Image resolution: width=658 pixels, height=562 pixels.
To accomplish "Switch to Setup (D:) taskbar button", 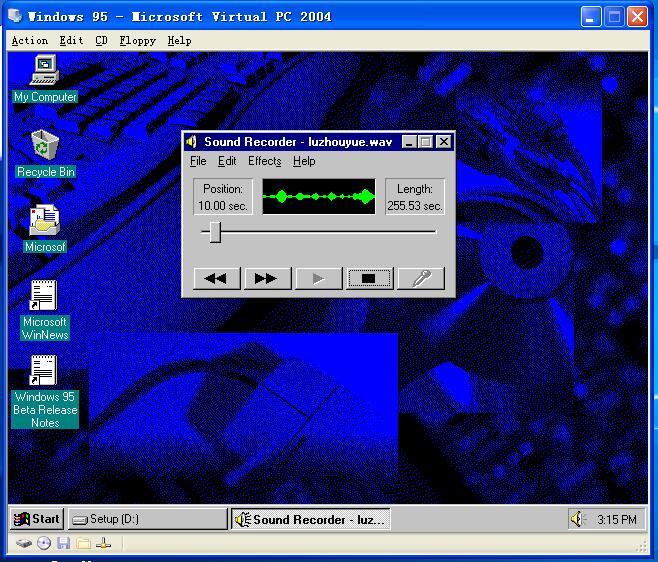I will [x=147, y=519].
